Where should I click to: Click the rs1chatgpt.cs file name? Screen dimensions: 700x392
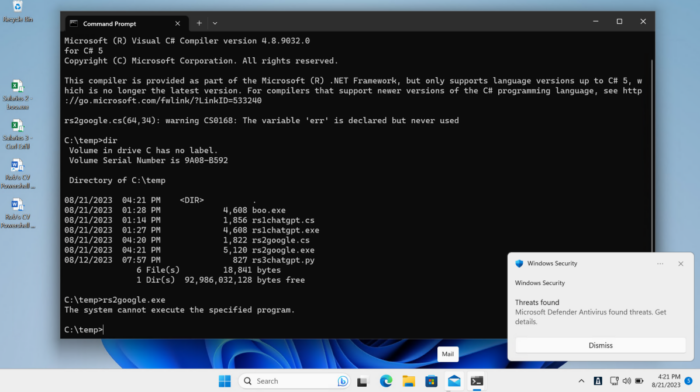tap(283, 220)
